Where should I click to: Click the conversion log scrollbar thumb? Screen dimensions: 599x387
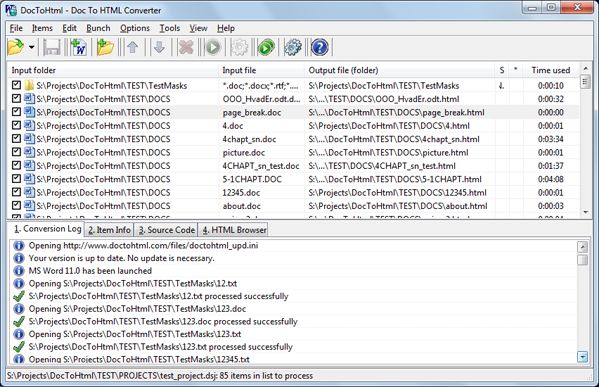pos(582,260)
